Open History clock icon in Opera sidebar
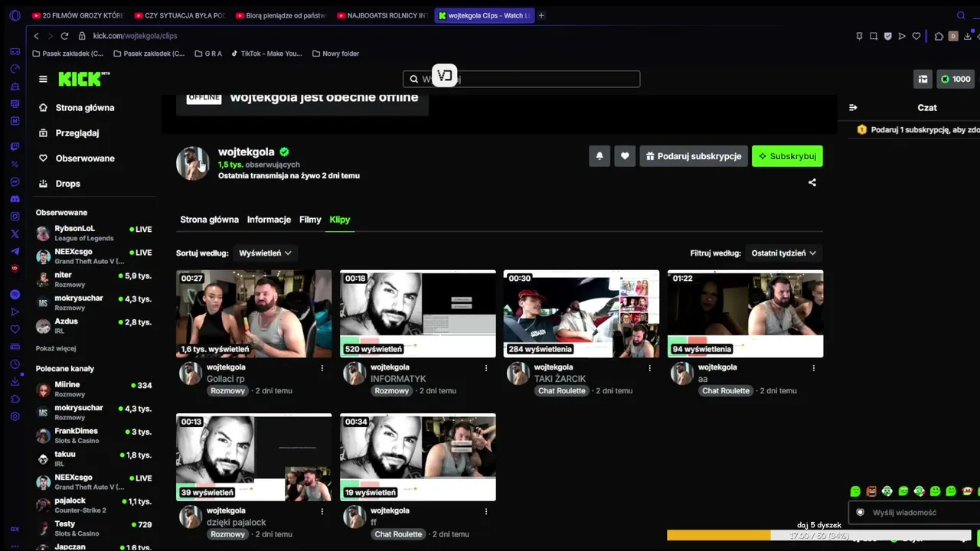 pos(15,364)
